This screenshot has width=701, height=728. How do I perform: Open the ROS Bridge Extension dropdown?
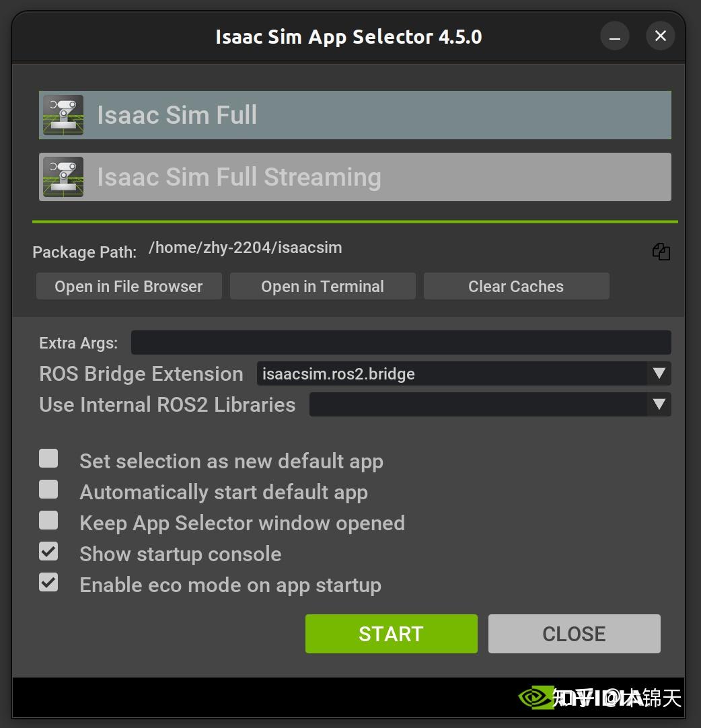tap(463, 373)
